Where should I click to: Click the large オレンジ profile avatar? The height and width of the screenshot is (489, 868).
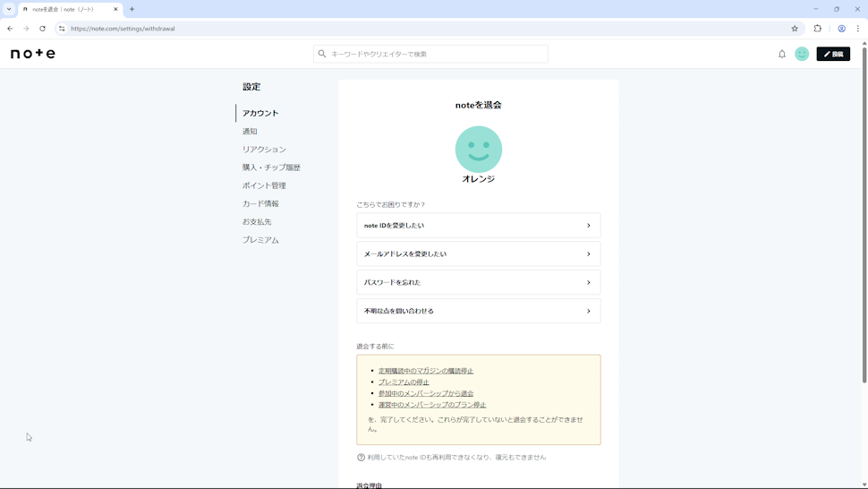(478, 149)
